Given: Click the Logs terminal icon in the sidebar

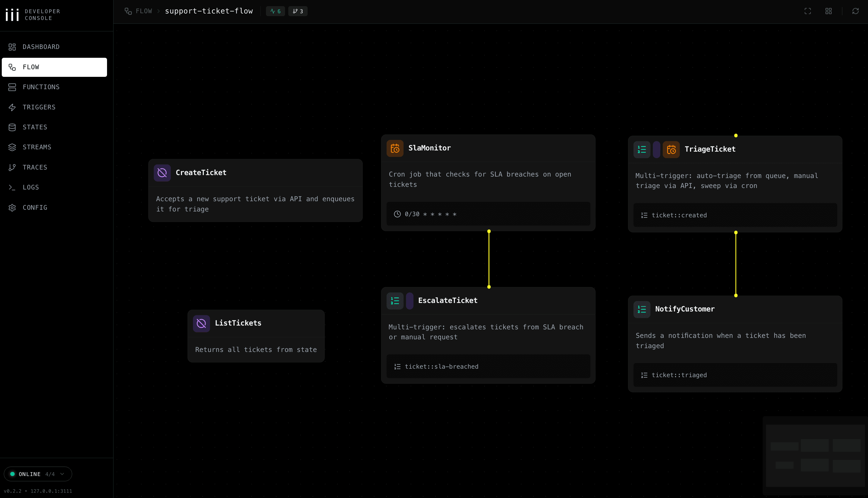Looking at the screenshot, I should pos(12,187).
